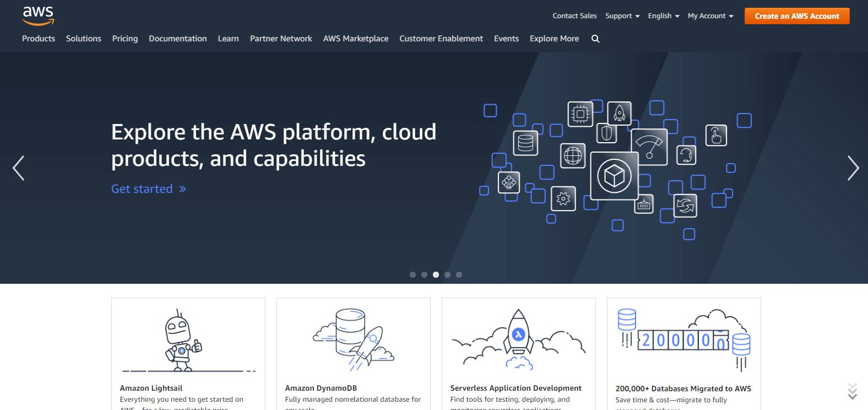Open the Explore More menu
This screenshot has height=410, width=868.
point(554,39)
